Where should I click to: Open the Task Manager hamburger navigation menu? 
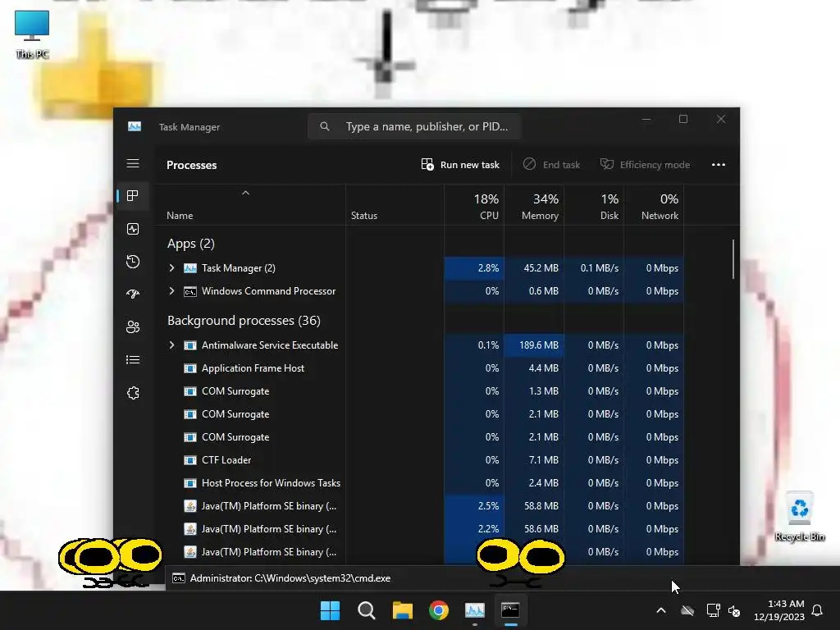tap(133, 163)
